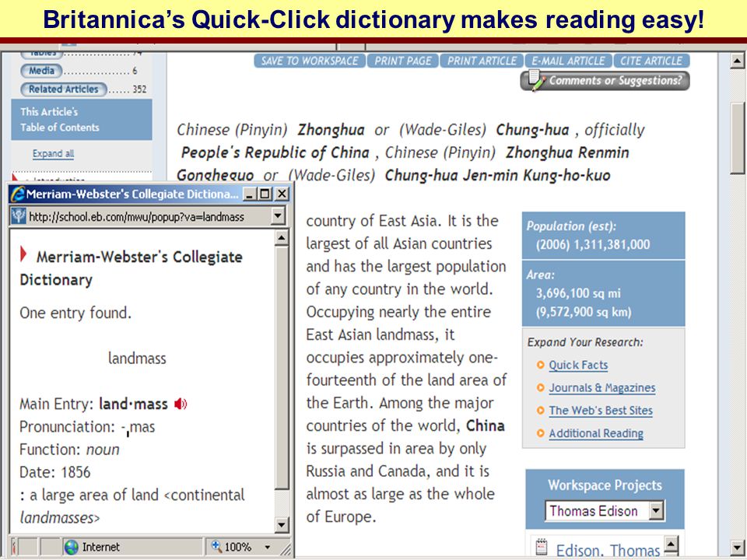Screen dimensions: 747x560
Task: Maximize the Merriam-Webster dictionary popup window
Action: (x=265, y=194)
